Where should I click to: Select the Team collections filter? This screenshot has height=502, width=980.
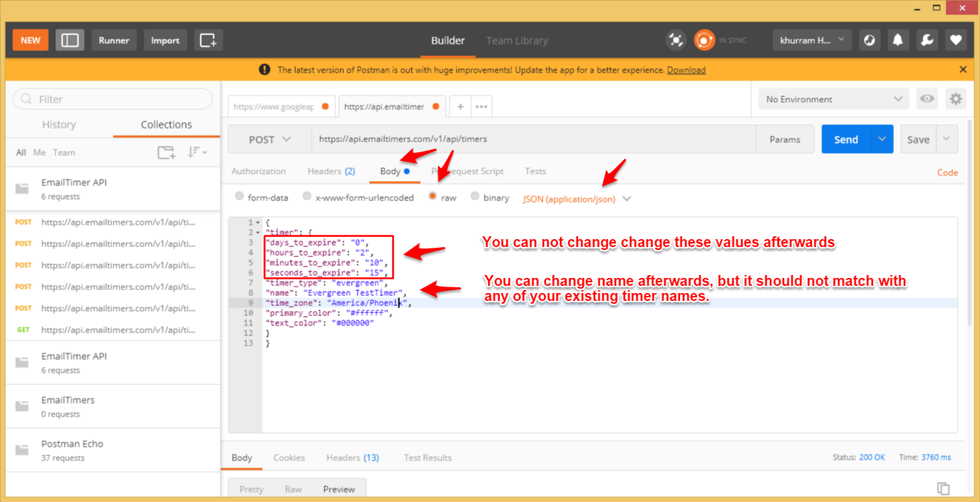coord(64,152)
